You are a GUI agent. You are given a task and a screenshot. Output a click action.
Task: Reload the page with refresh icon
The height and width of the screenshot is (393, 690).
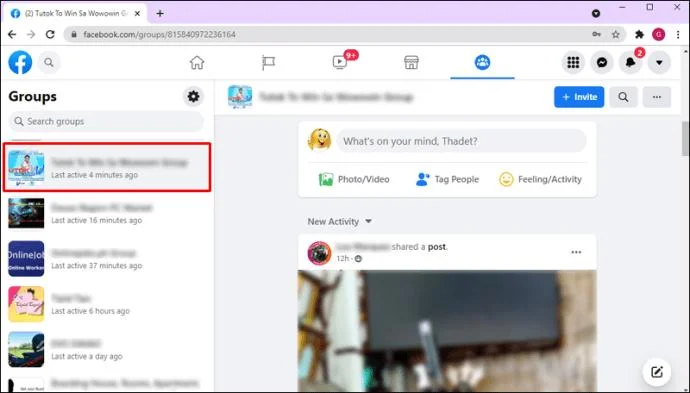pyautogui.click(x=50, y=34)
